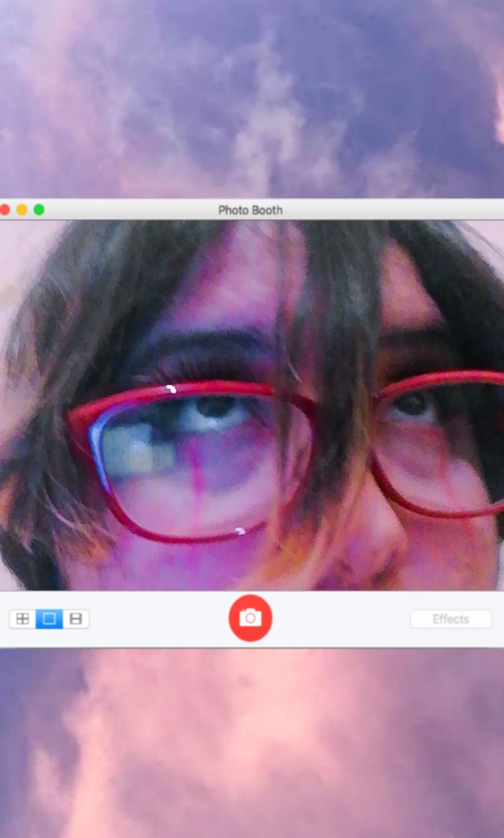Open the Effects browser
This screenshot has width=504, height=838.
click(x=450, y=619)
